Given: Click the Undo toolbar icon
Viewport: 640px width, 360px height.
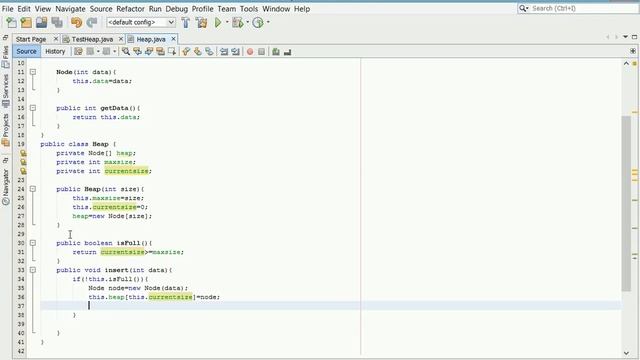Looking at the screenshot, I should [x=76, y=22].
